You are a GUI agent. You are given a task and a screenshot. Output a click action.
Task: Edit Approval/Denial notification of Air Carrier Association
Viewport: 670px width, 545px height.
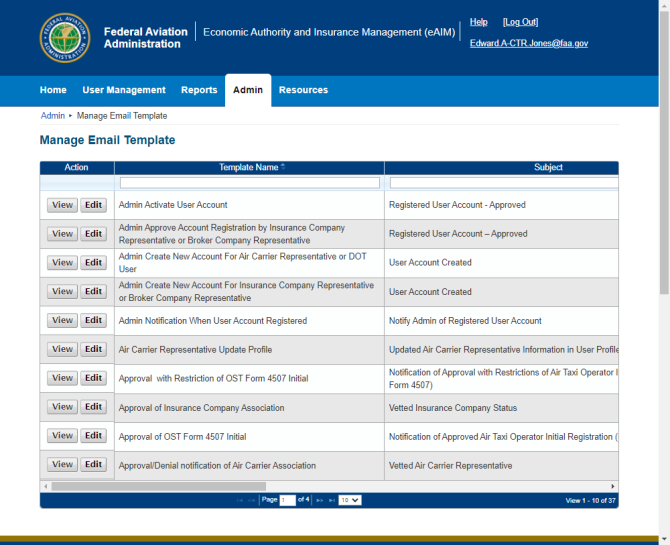[x=94, y=464]
